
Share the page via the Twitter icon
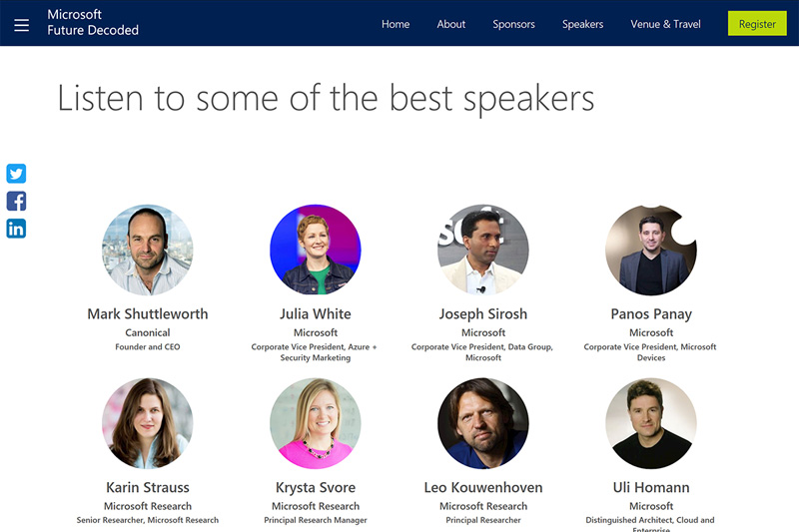[16, 174]
